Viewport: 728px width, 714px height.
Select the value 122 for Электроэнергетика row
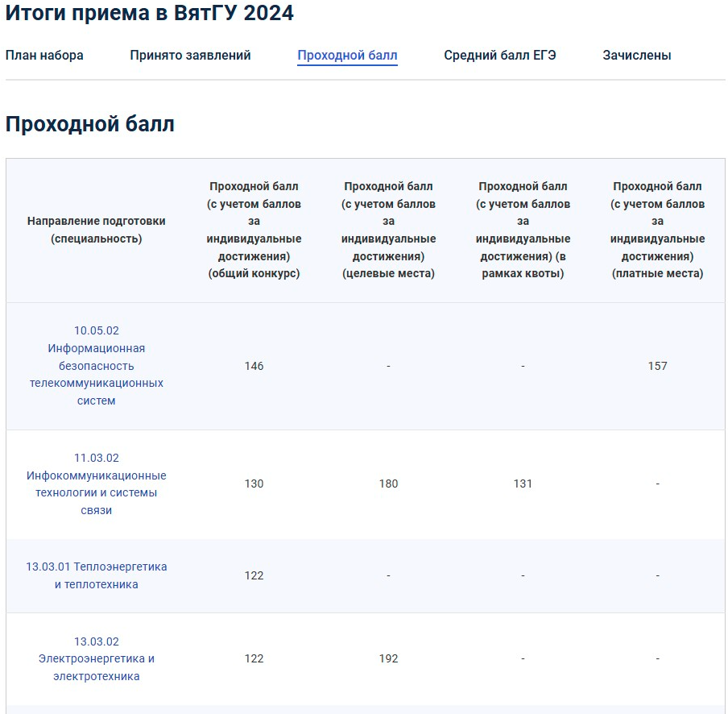click(x=254, y=658)
